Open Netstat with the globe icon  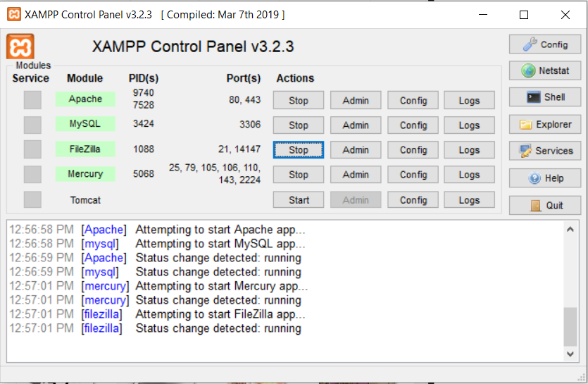click(545, 70)
